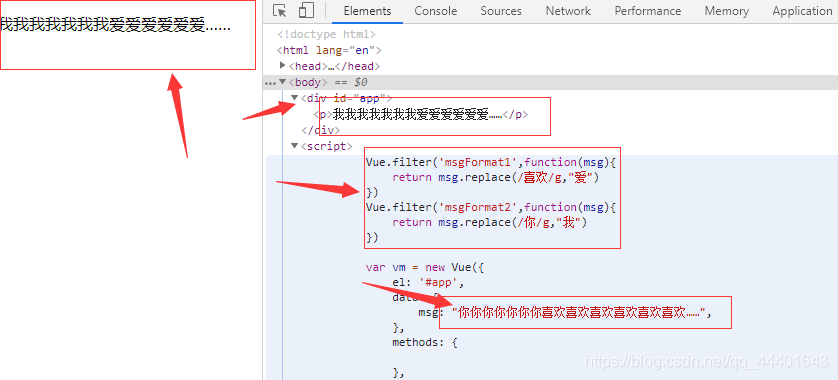Open the Memory tab
This screenshot has height=380, width=838.
726,11
